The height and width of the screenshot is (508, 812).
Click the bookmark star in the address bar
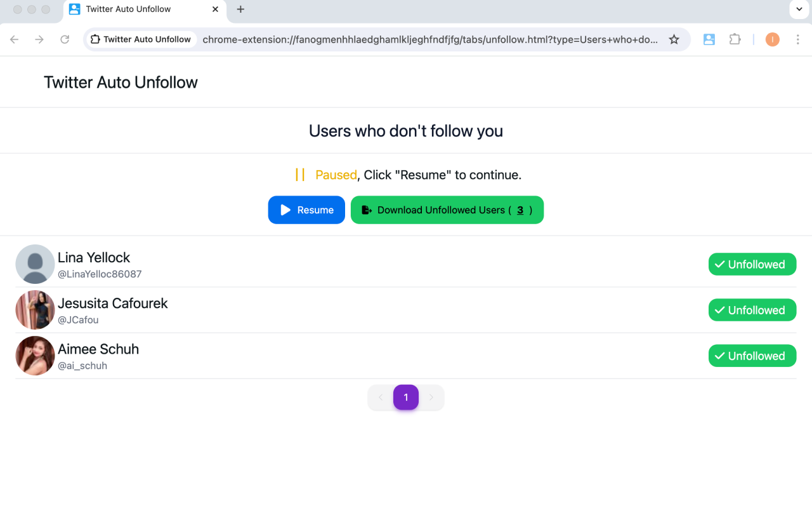(x=674, y=39)
